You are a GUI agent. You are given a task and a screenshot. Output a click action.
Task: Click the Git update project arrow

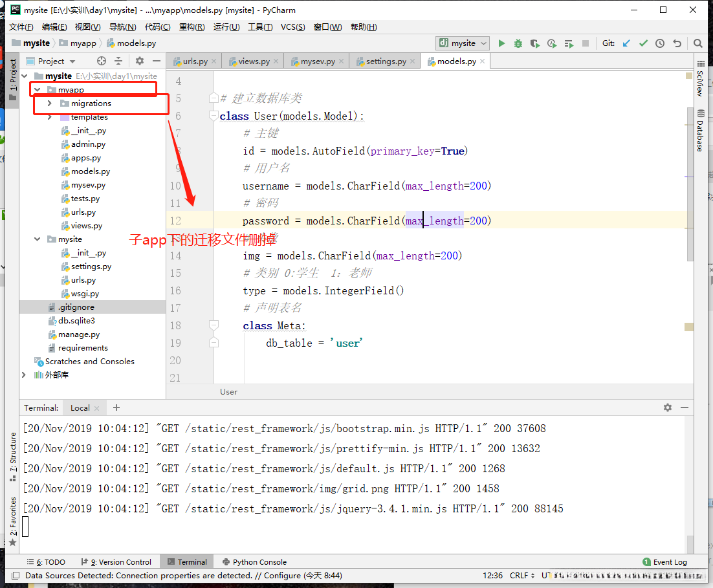click(626, 43)
